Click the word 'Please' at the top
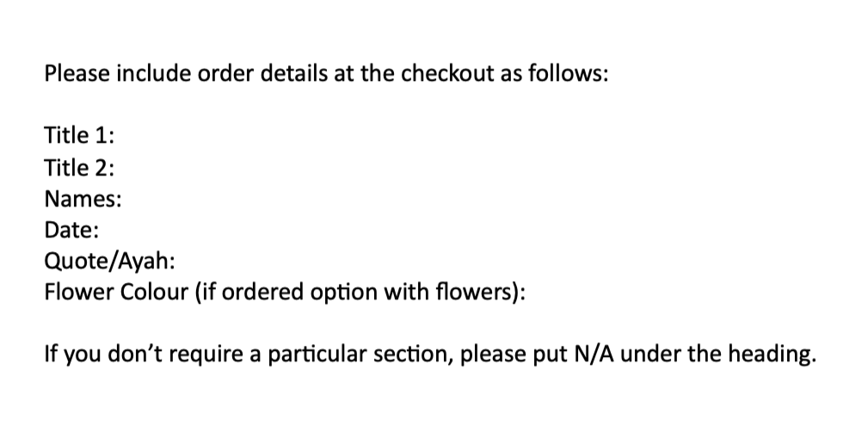This screenshot has width=868, height=425. tap(75, 73)
